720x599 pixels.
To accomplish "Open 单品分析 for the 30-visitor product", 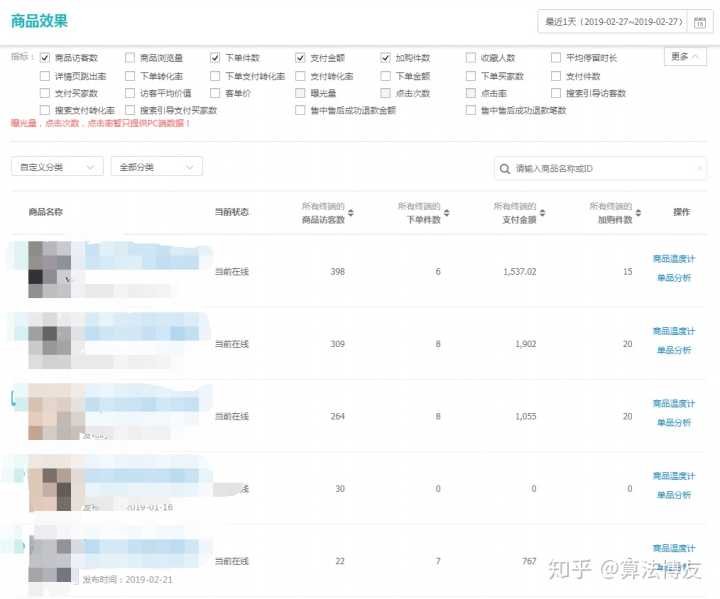I will [x=674, y=495].
